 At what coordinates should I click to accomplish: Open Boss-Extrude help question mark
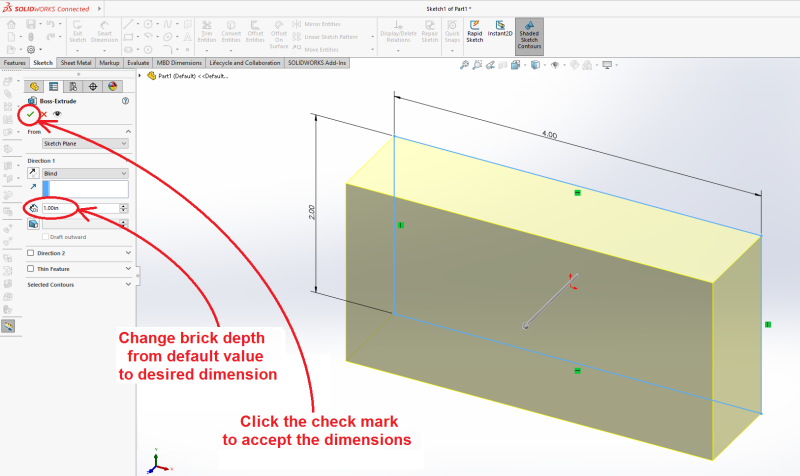click(125, 101)
